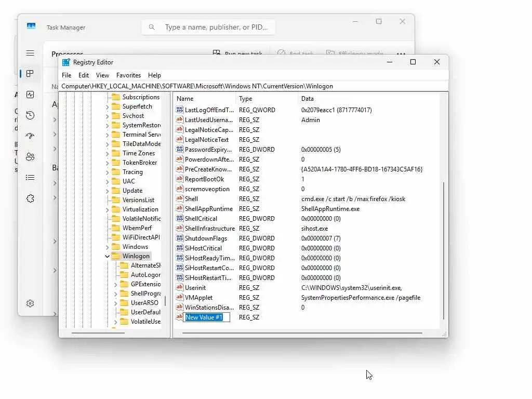Maximize the Registry Editor window
The height and width of the screenshot is (399, 532).
(413, 62)
